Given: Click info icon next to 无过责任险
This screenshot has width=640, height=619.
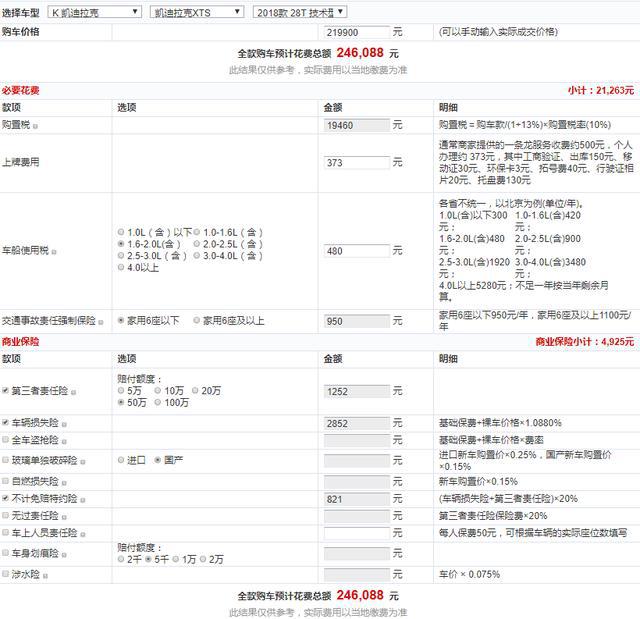Looking at the screenshot, I should pyautogui.click(x=64, y=517).
